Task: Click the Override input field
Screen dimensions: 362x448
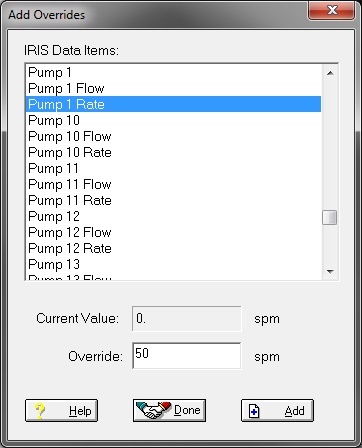Action: tap(187, 356)
